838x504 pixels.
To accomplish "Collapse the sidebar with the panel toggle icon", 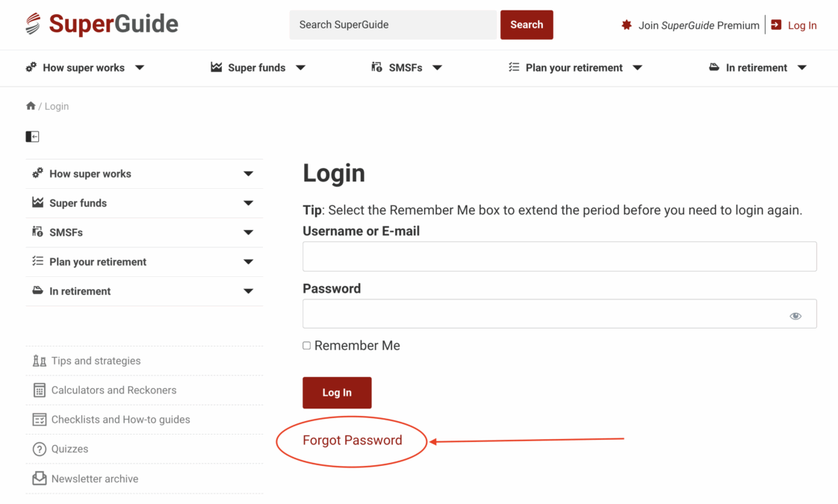I will [x=32, y=137].
